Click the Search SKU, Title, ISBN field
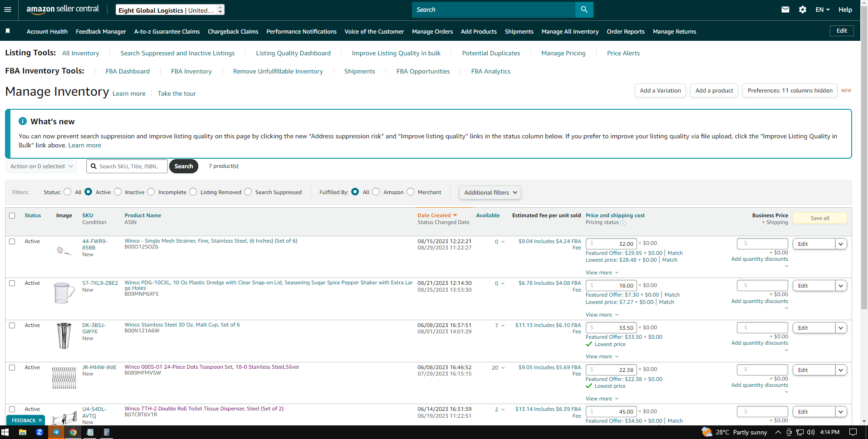 tap(127, 166)
